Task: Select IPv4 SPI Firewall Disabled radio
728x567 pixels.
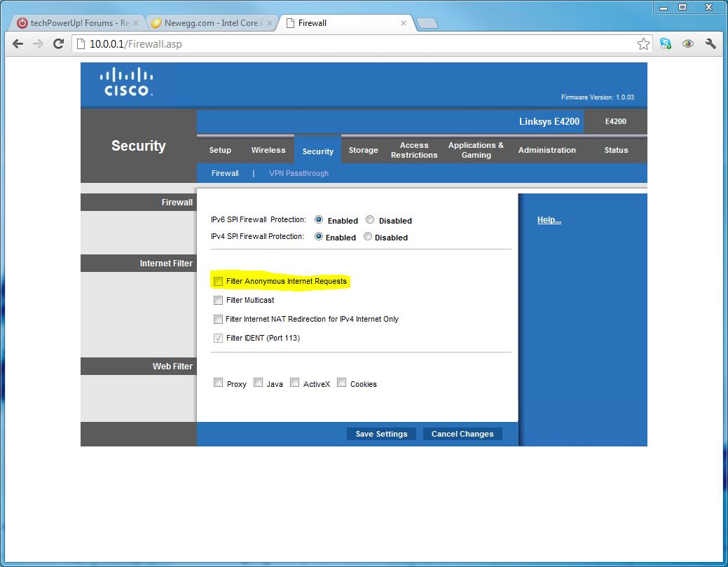Action: (x=368, y=236)
